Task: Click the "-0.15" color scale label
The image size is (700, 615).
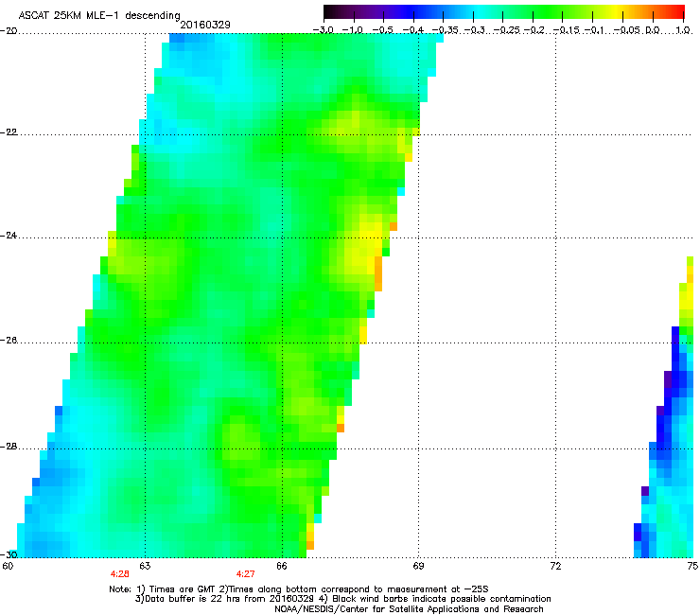Action: coord(567,30)
